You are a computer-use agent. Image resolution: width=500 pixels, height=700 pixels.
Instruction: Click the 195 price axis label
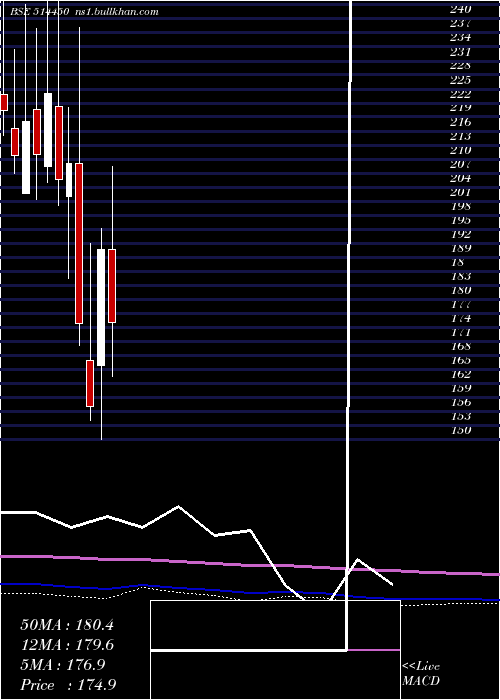pos(460,220)
